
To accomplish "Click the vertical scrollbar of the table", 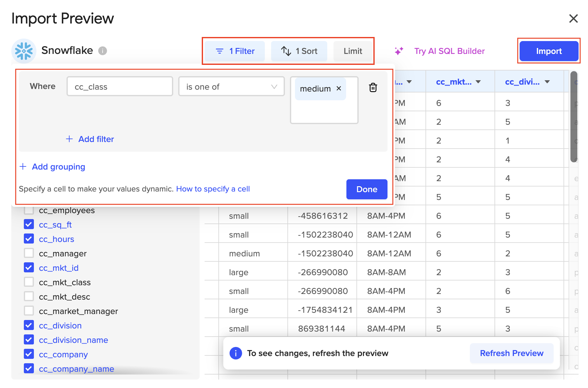I will coord(574,116).
